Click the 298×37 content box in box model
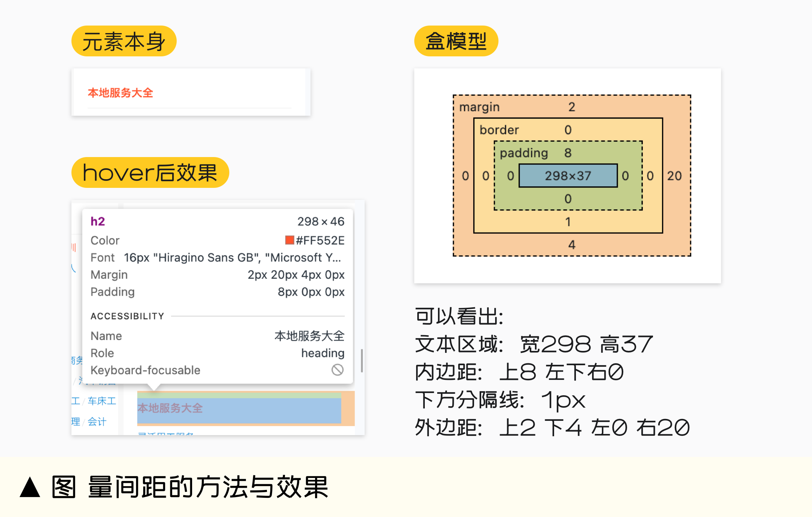This screenshot has height=517, width=812. point(568,175)
